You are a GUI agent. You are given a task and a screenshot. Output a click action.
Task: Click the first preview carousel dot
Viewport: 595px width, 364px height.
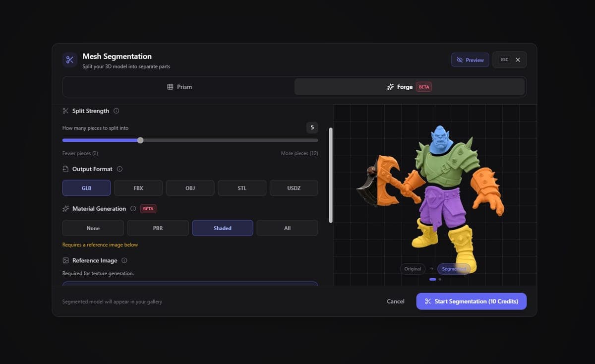[433, 279]
